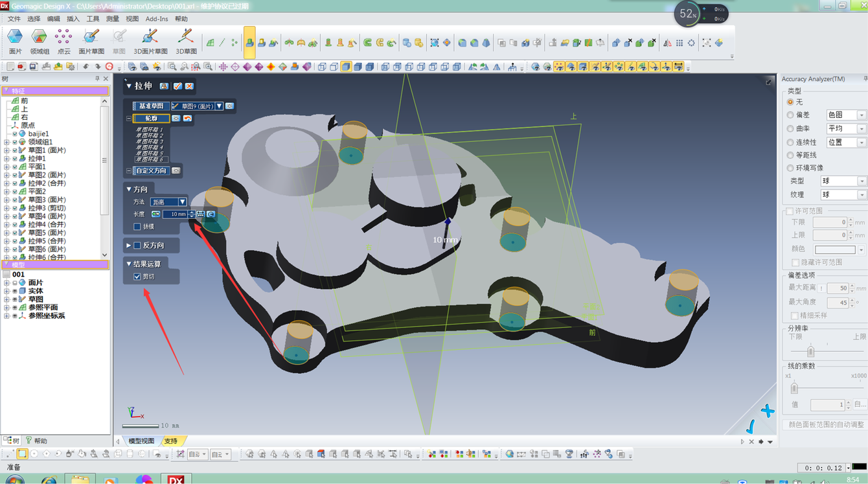Viewport: 868px width, 484px height.
Task: Select the 等距线 radio button
Action: 790,155
